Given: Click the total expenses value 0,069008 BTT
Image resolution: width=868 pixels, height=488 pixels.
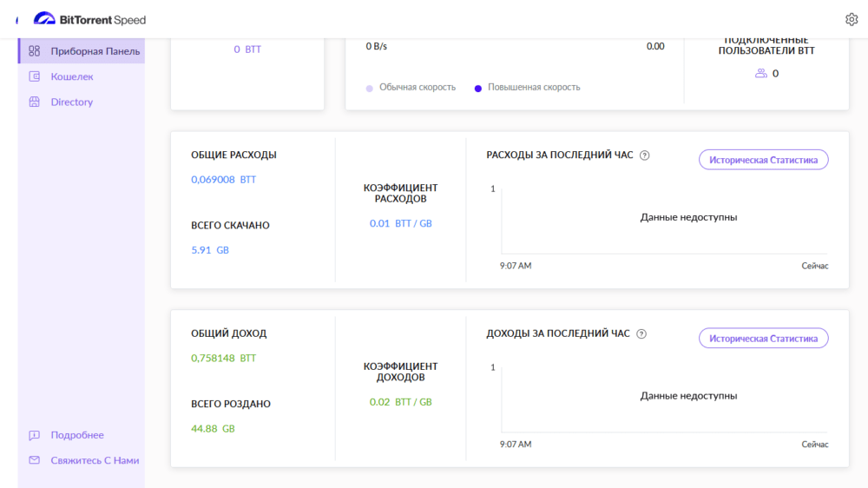Looking at the screenshot, I should [223, 180].
